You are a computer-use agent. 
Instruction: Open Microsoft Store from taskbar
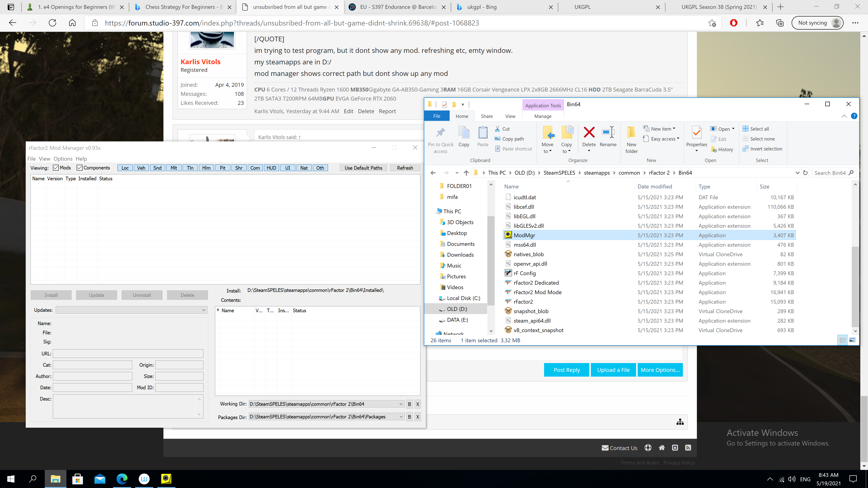(78, 479)
